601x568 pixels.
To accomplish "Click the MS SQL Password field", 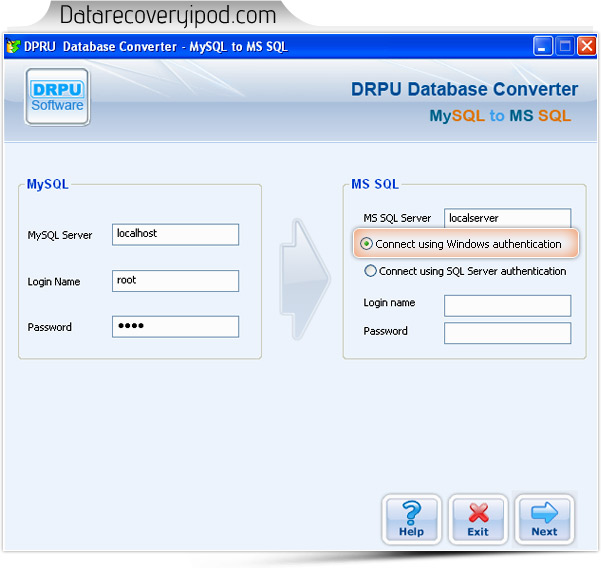I will point(507,333).
